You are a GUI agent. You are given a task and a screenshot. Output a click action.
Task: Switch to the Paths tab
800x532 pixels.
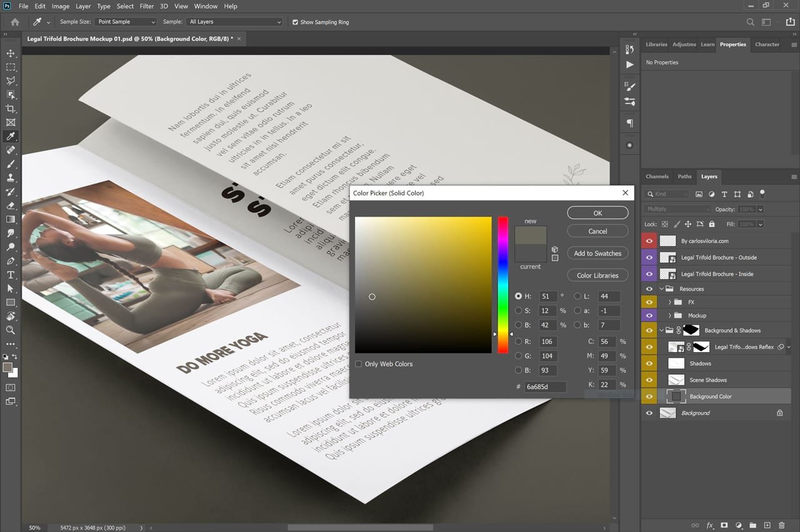[684, 177]
